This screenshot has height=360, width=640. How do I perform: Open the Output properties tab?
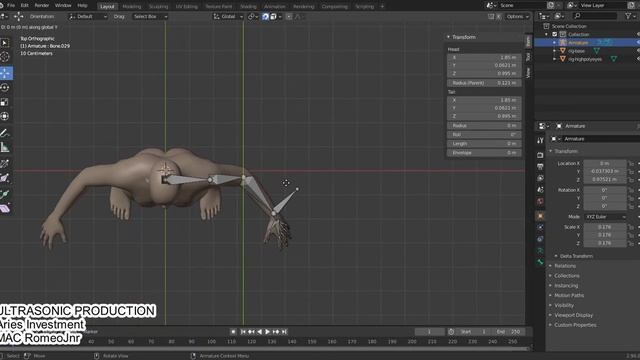[x=540, y=167]
